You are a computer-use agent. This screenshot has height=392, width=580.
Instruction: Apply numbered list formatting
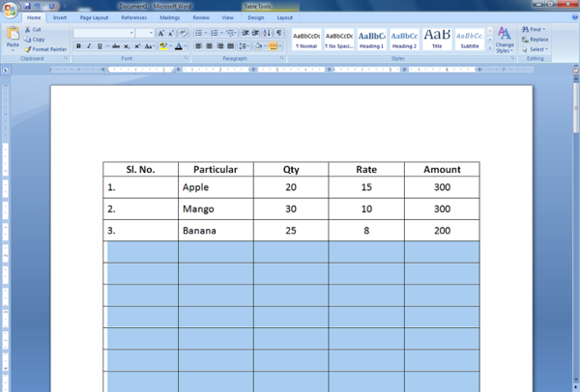(x=215, y=33)
